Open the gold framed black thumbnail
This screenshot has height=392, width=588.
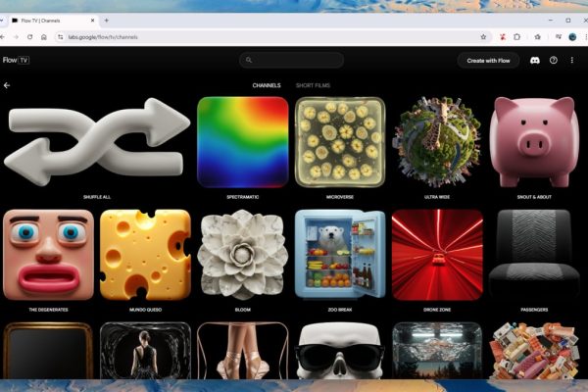pos(48,351)
